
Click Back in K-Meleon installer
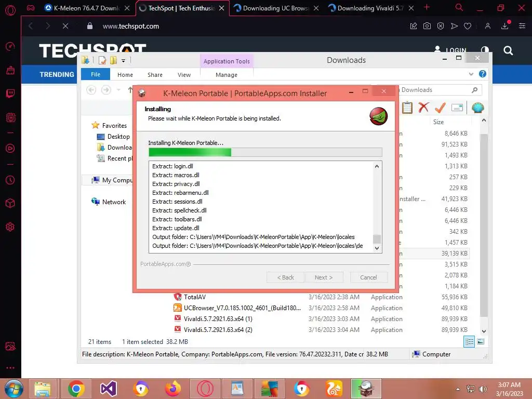[x=285, y=277]
